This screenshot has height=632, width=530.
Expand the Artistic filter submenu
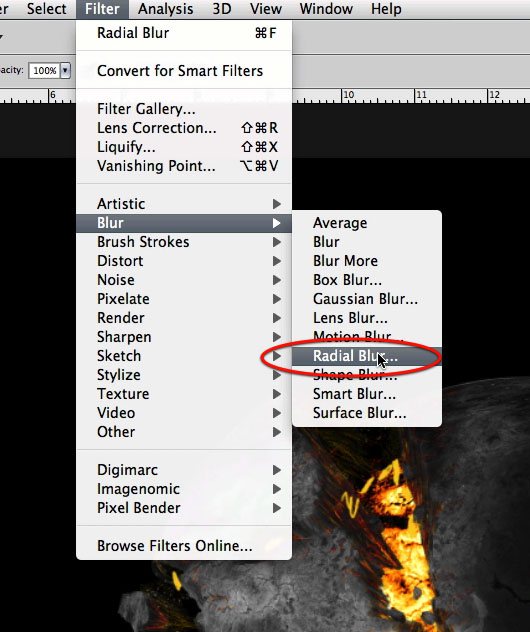click(x=184, y=204)
